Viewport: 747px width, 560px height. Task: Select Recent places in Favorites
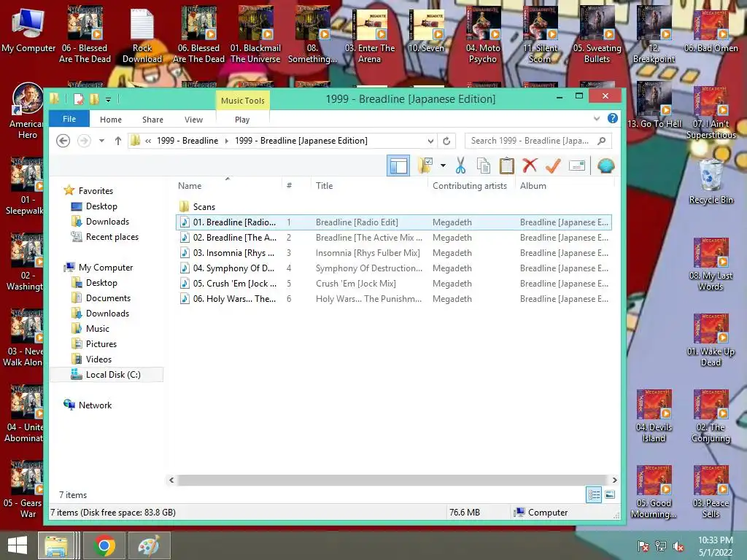[112, 237]
